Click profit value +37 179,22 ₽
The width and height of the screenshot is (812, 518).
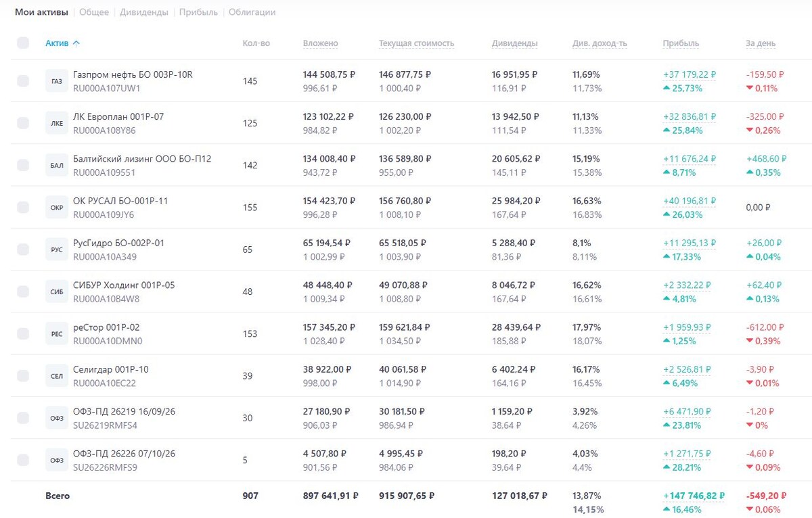click(690, 74)
